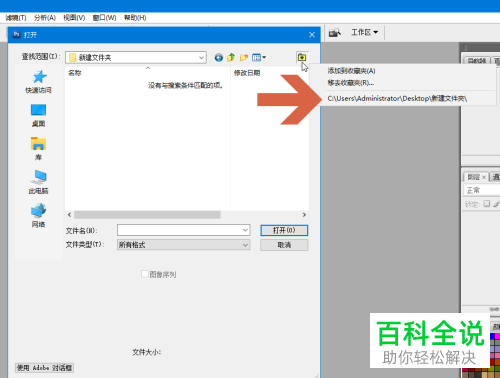Open the 工作区 workspace dropdown
Viewport: 500px width, 378px height.
(x=364, y=32)
